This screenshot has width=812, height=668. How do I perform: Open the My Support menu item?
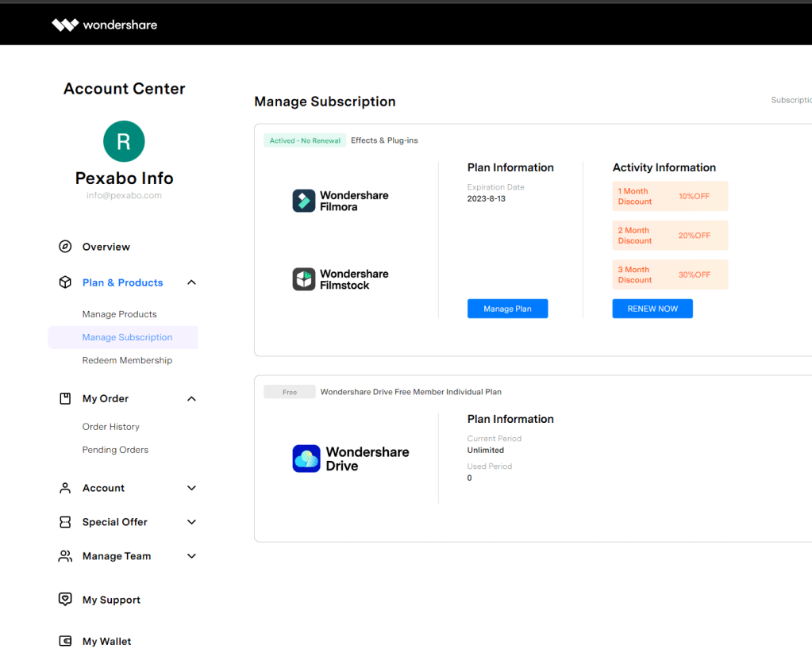(x=111, y=600)
